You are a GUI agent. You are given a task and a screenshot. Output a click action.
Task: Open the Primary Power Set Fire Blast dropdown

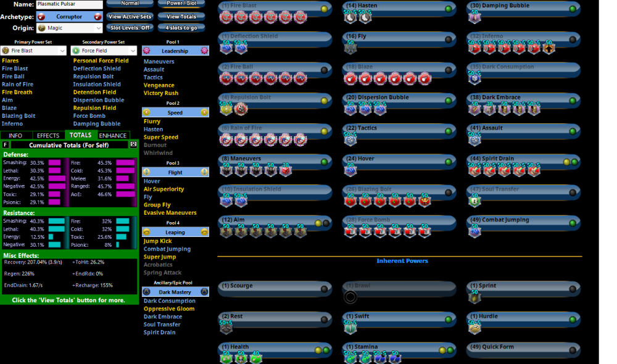tap(34, 51)
